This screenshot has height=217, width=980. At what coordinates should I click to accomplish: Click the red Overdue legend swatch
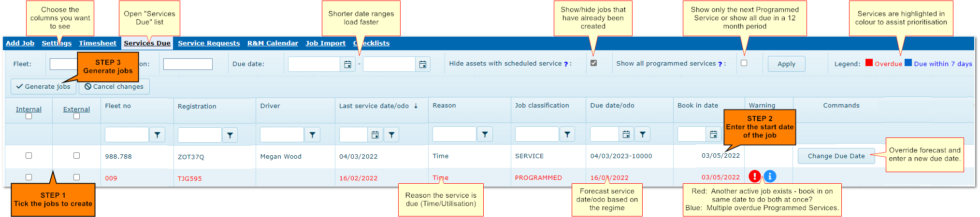869,63
